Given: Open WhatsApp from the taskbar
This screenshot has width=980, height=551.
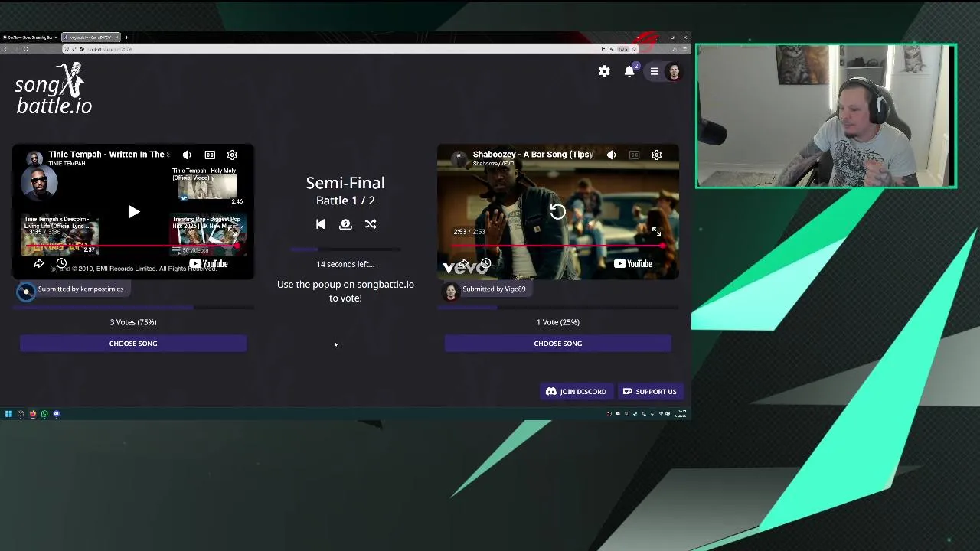Looking at the screenshot, I should [44, 414].
